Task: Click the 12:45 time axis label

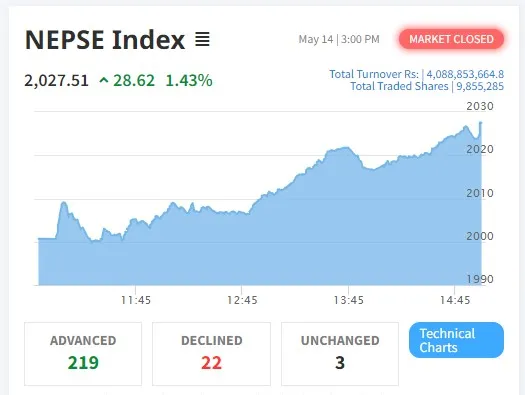Action: [242, 300]
